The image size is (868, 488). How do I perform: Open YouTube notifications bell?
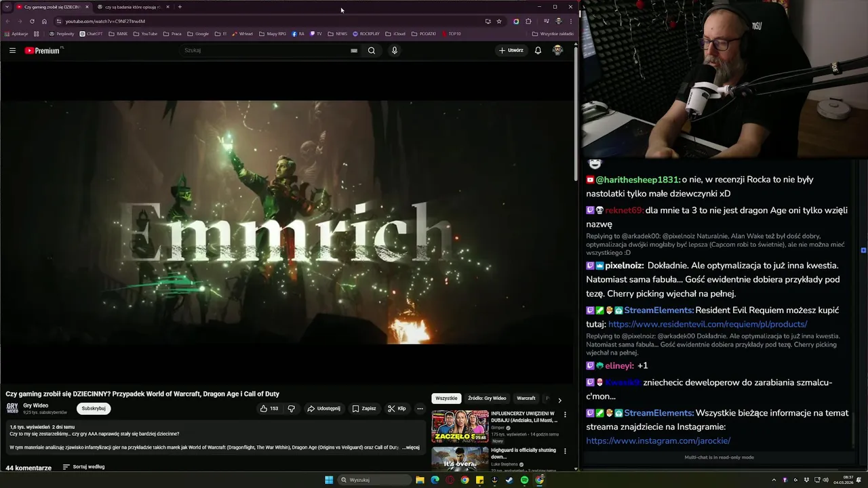click(x=538, y=50)
